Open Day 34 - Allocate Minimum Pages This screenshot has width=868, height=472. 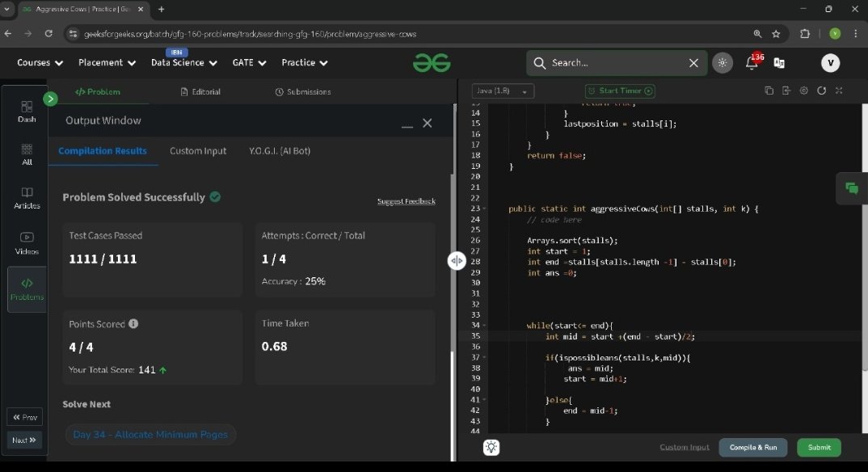click(150, 434)
